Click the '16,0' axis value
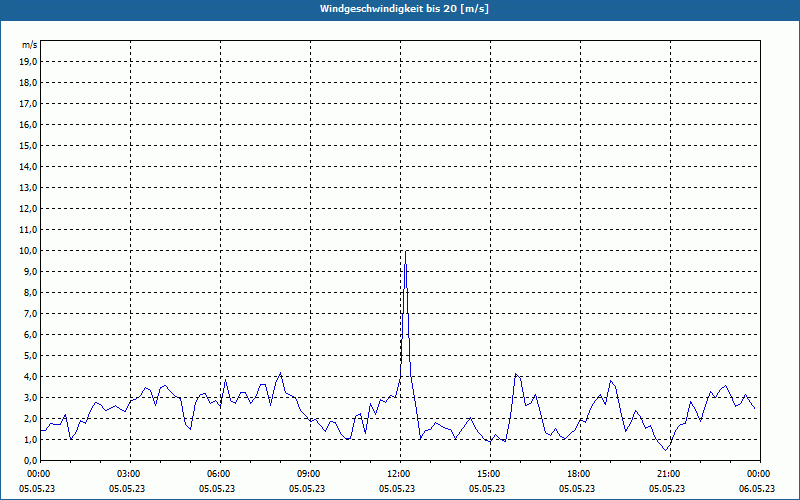Screen dimensions: 800x500 tap(28, 124)
